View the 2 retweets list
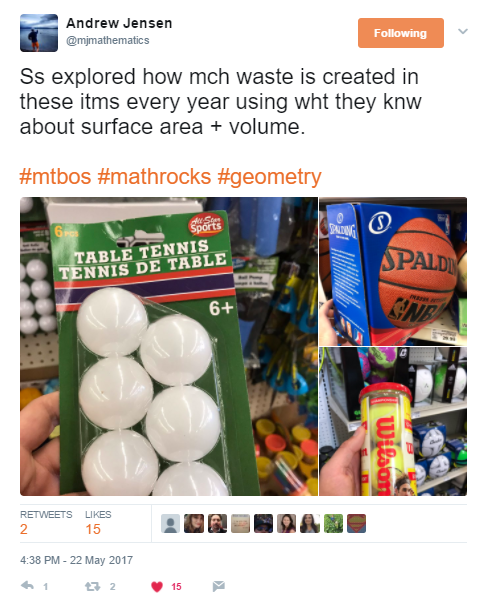This screenshot has width=491, height=609. click(46, 523)
